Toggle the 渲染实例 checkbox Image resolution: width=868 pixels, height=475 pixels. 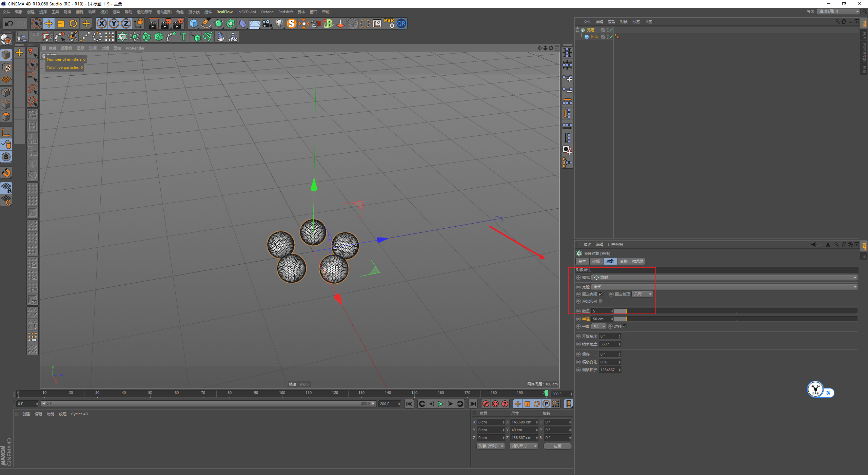[600, 301]
